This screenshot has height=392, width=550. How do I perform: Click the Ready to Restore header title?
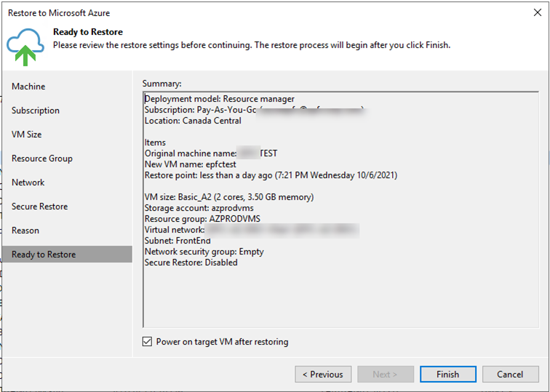88,32
